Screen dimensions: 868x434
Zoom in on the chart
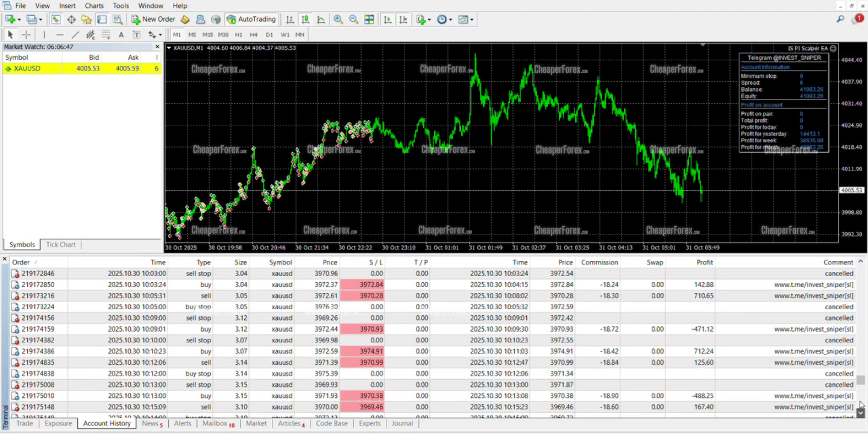pyautogui.click(x=338, y=19)
